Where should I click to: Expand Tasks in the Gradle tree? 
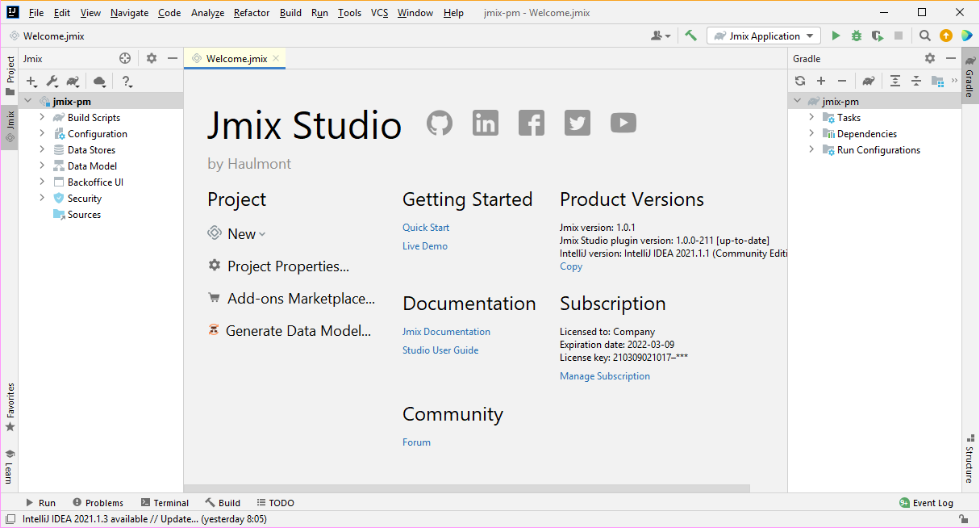811,118
